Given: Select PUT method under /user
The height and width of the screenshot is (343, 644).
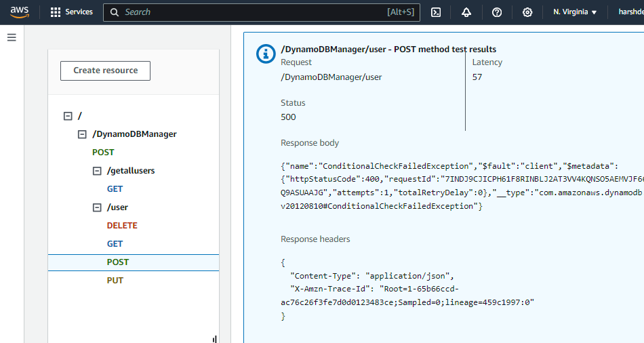Looking at the screenshot, I should tap(115, 281).
